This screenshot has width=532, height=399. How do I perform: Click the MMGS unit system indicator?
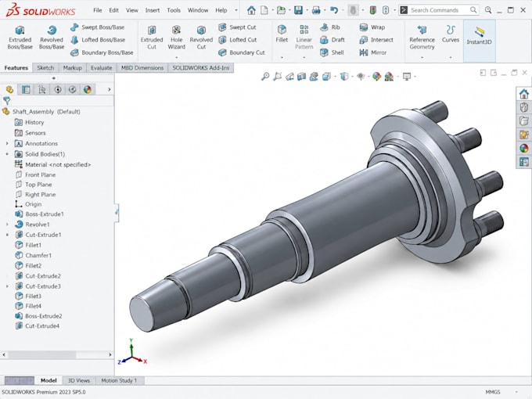pos(493,392)
